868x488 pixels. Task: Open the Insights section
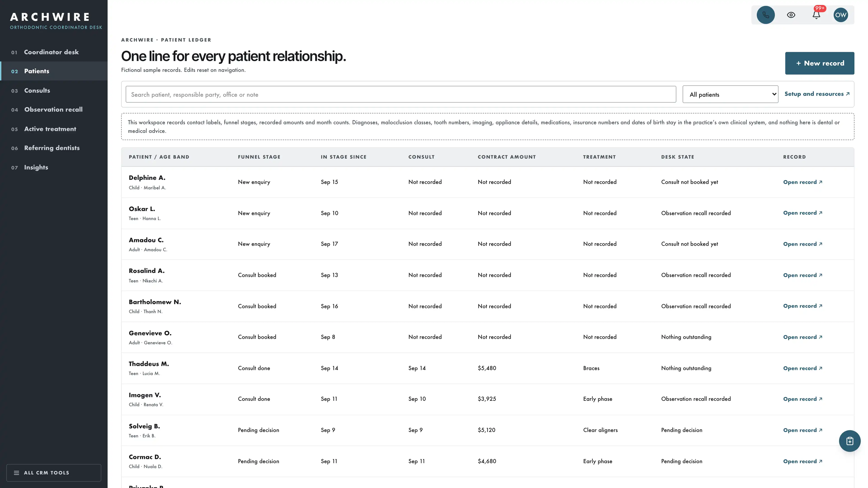(54, 167)
